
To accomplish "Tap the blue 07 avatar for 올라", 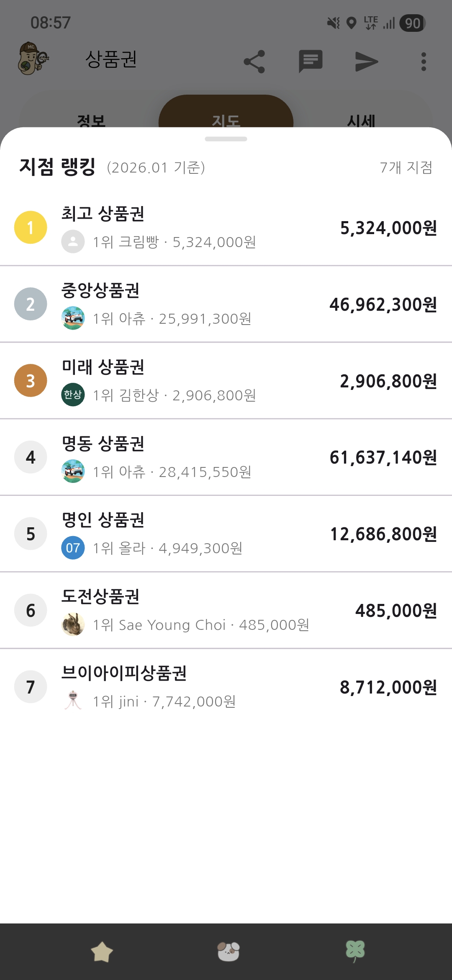I will coord(73,548).
